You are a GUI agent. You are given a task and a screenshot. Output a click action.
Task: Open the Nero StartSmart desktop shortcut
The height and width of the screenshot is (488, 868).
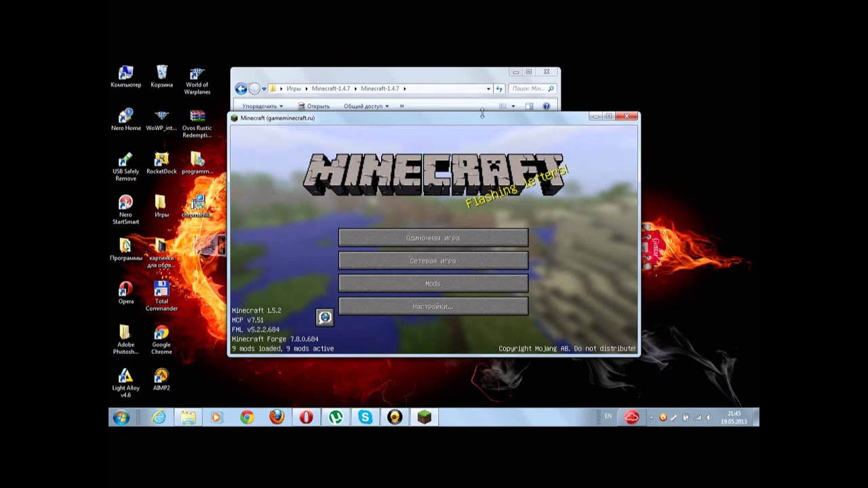(x=125, y=210)
